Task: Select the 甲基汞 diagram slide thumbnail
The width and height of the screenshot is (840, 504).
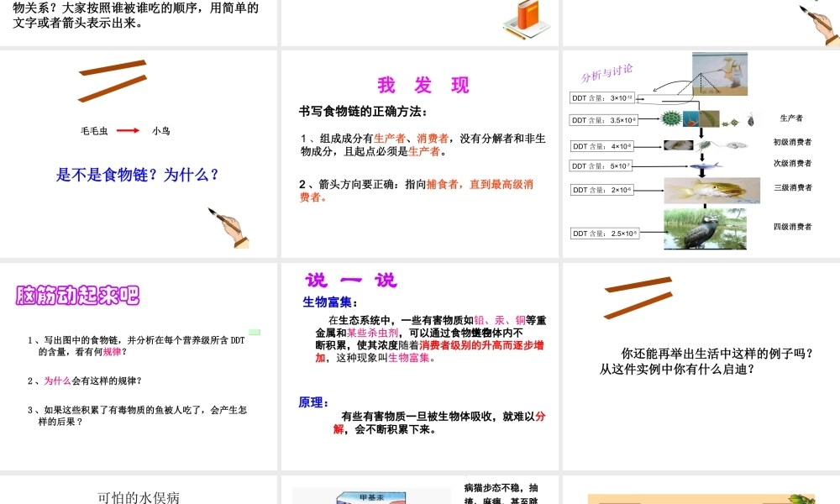Action: pos(419,490)
